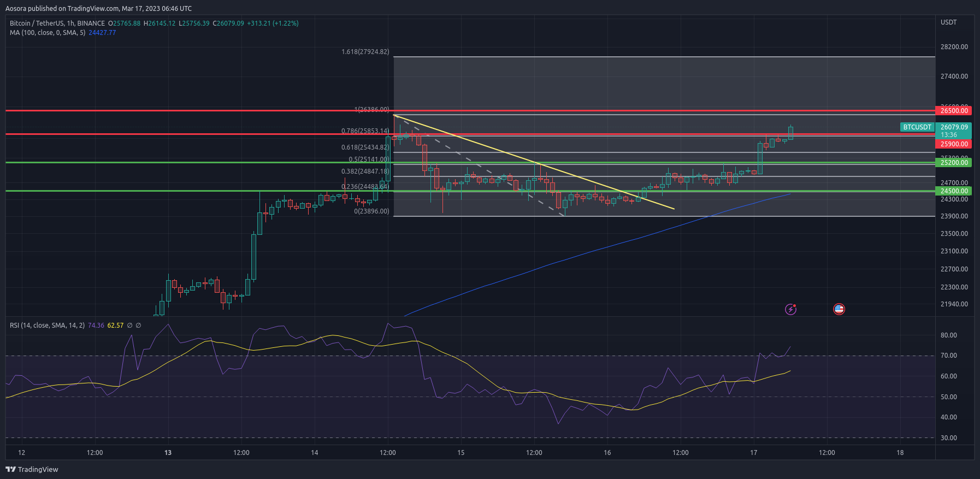Screen dimensions: 980x479
Task: Select the 24500.00 green price label
Action: (954, 191)
